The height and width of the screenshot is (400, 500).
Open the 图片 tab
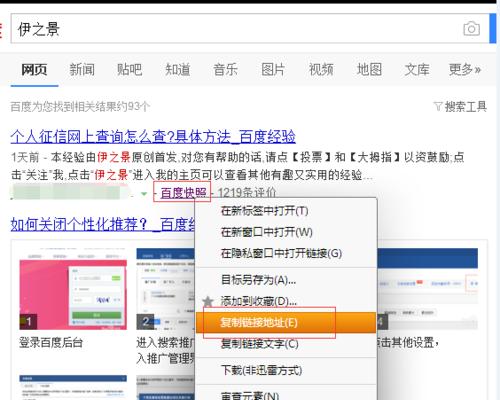[273, 70]
